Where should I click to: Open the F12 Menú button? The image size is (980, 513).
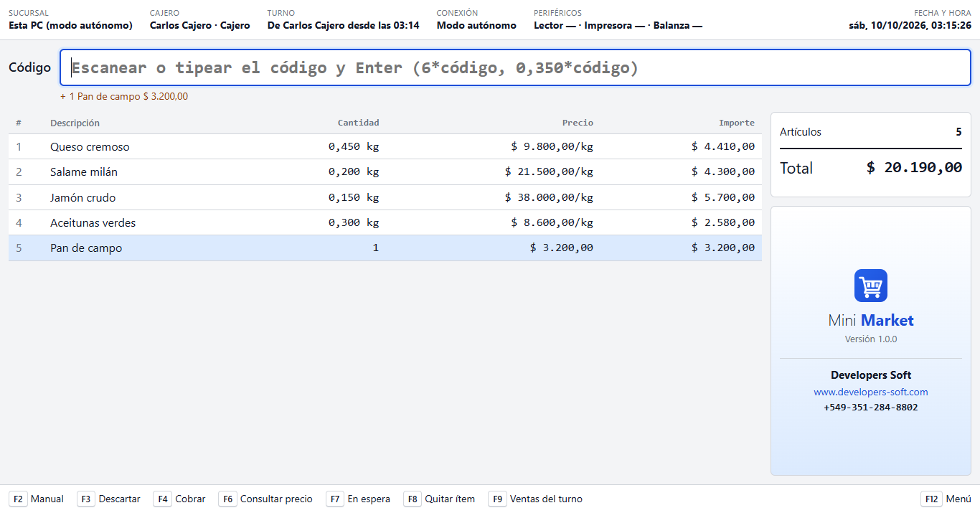coord(946,499)
